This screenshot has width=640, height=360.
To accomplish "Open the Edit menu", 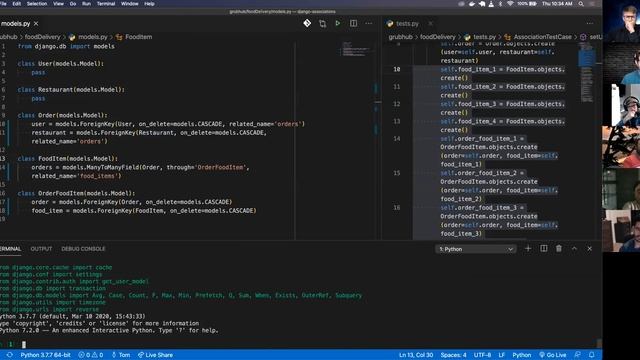I will [17, 4].
